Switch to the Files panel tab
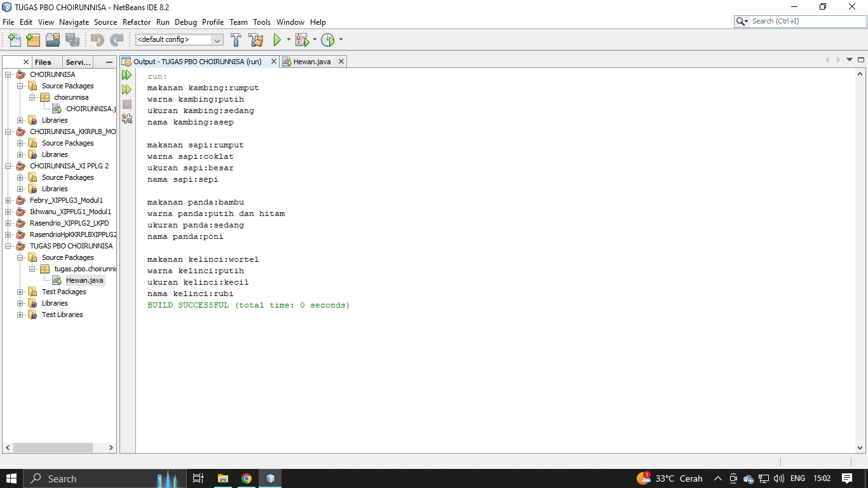 43,62
